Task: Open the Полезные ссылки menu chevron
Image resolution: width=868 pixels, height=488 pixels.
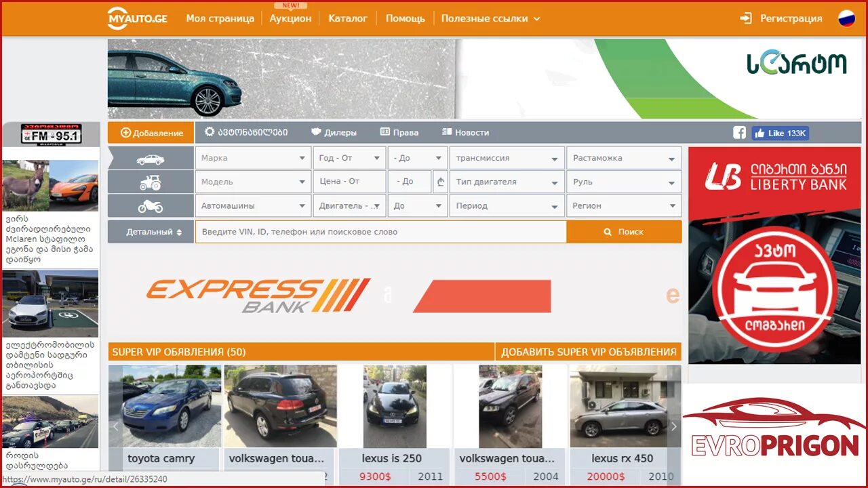Action: [538, 19]
